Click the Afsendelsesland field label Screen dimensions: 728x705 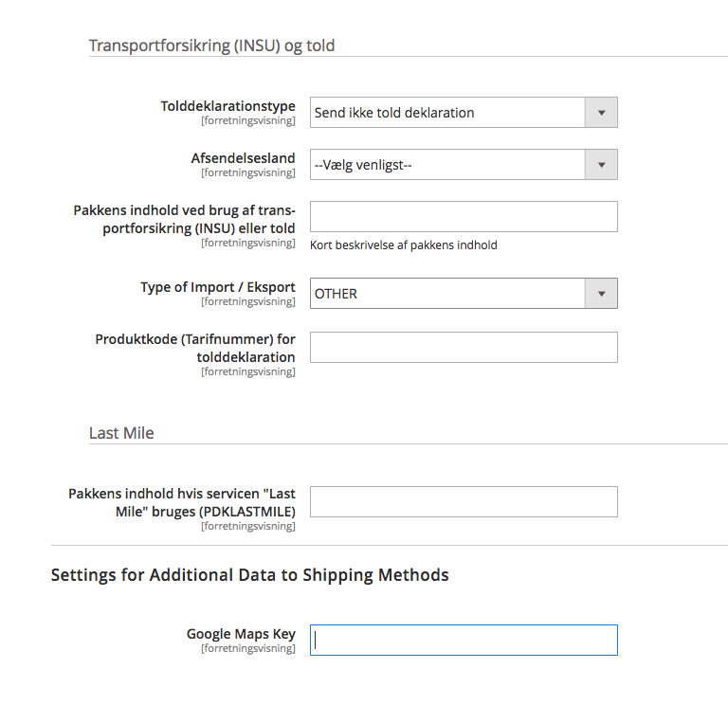coord(243,158)
